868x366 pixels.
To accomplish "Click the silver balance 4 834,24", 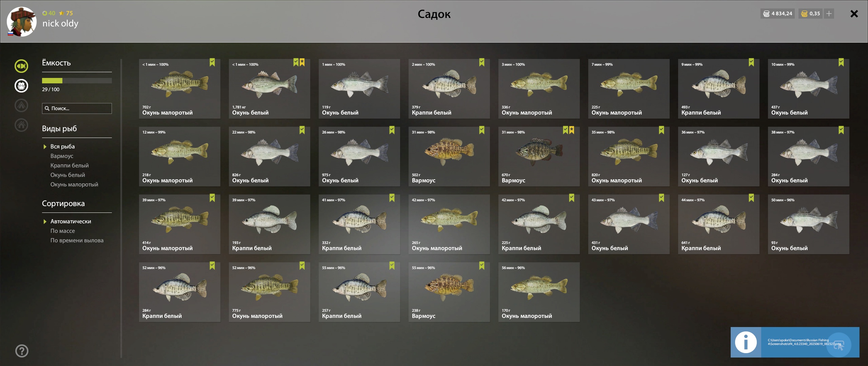I will (x=777, y=14).
